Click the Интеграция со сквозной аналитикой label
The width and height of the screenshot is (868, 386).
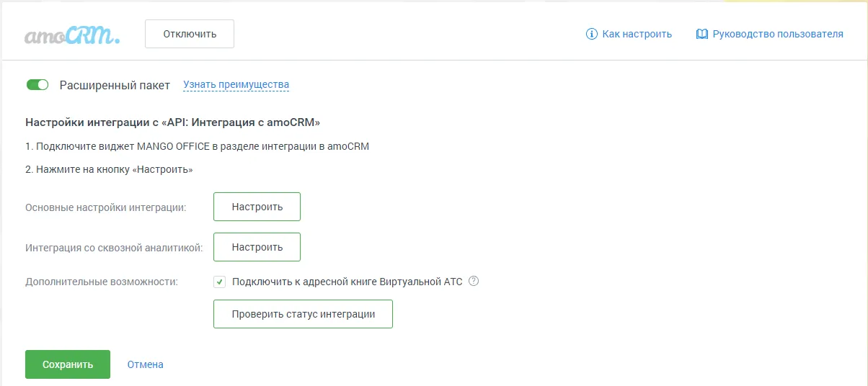pos(114,247)
